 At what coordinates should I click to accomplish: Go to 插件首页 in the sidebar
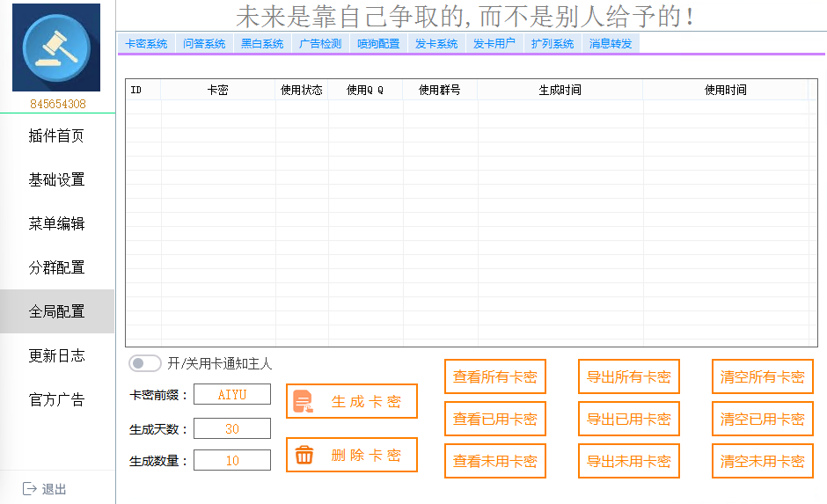pyautogui.click(x=56, y=135)
